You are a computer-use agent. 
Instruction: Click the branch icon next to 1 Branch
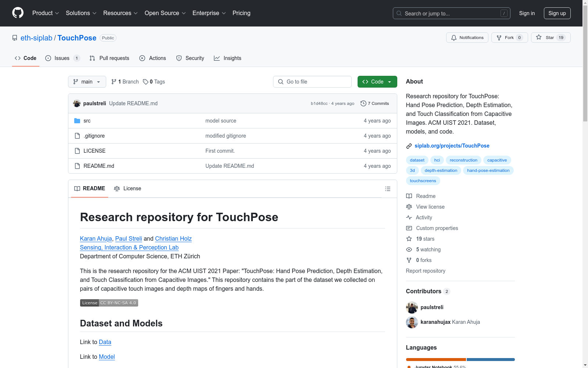point(114,82)
